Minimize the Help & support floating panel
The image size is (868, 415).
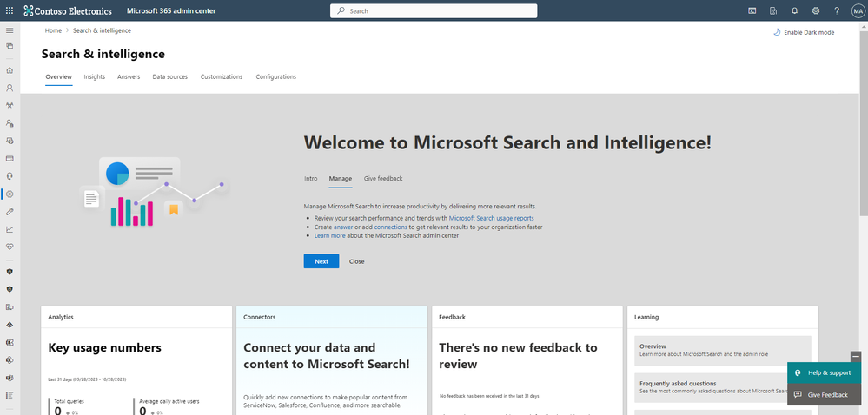[857, 357]
